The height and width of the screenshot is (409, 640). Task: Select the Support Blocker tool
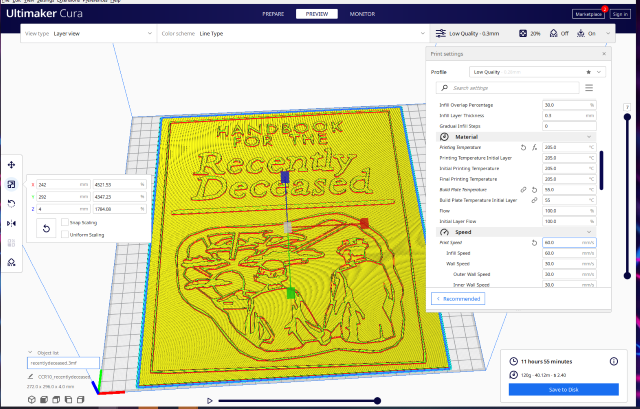tap(11, 262)
